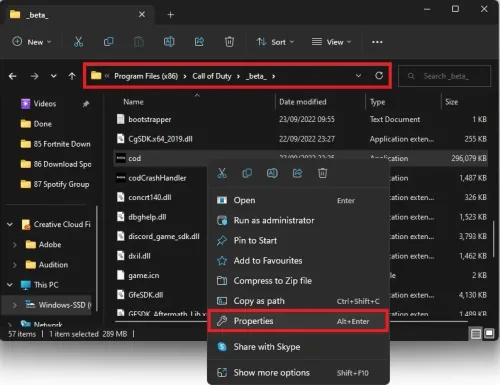The width and height of the screenshot is (500, 385).
Task: Click the Rename icon in the top toolbar
Action: pos(169,42)
